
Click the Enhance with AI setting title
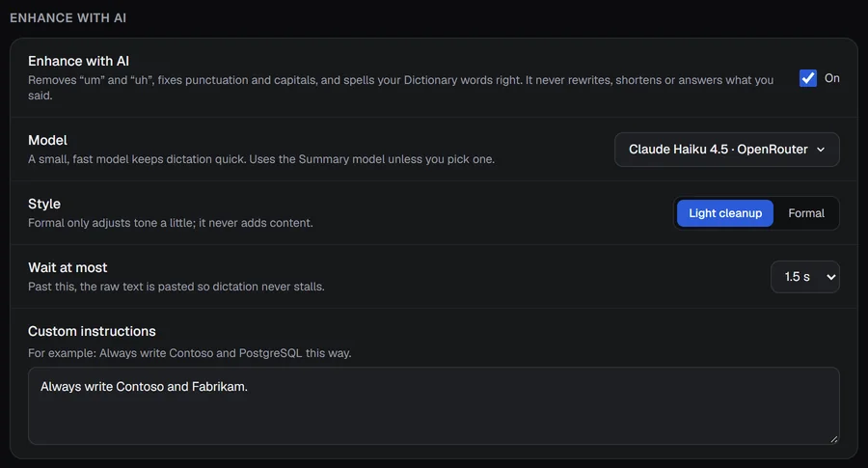coord(79,61)
